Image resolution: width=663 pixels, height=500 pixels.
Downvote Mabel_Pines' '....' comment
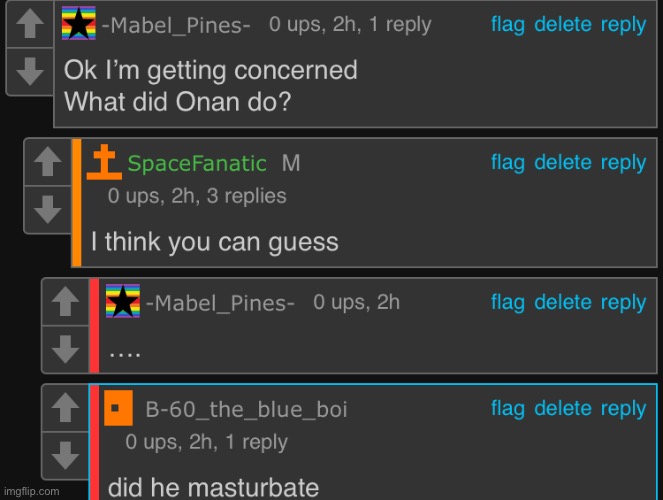tap(66, 348)
